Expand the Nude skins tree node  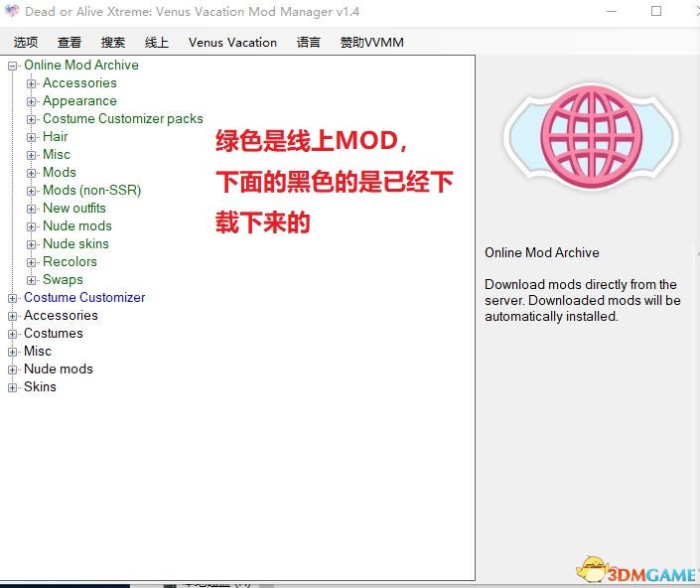pos(32,244)
